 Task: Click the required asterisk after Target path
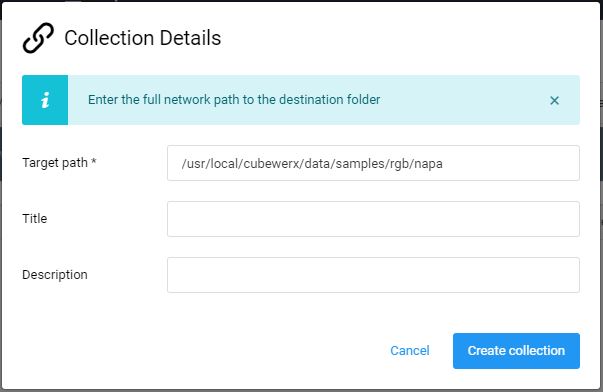tap(93, 161)
